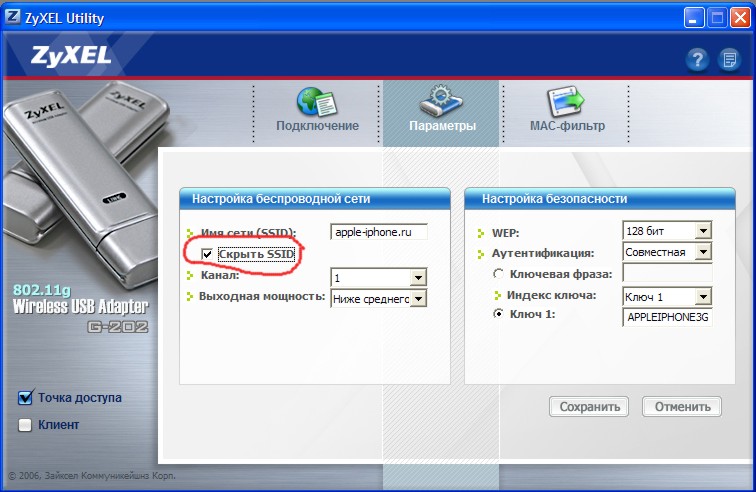Click the Аутентификация label
The image size is (756, 492).
click(543, 253)
